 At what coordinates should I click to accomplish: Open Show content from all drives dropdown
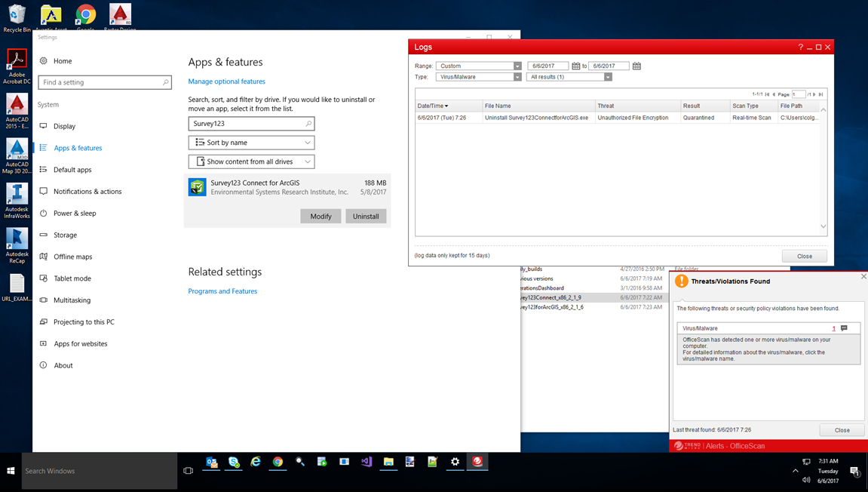click(251, 161)
